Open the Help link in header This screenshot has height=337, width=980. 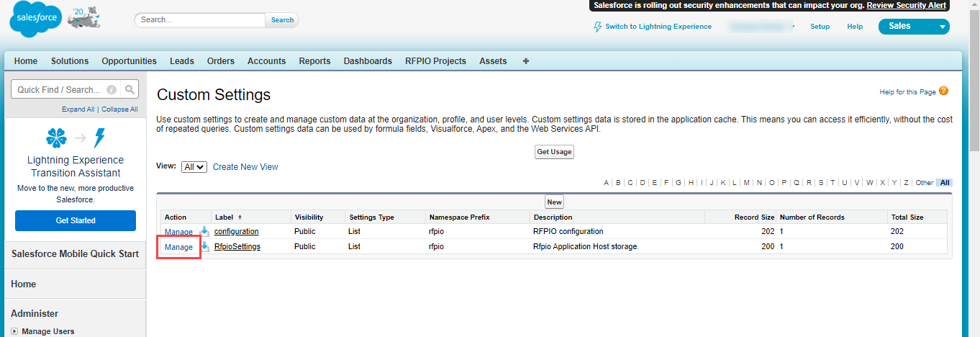(855, 27)
